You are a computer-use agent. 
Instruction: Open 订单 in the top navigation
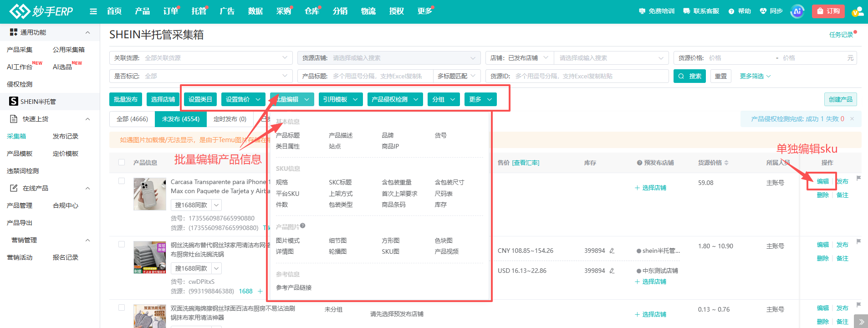[171, 11]
